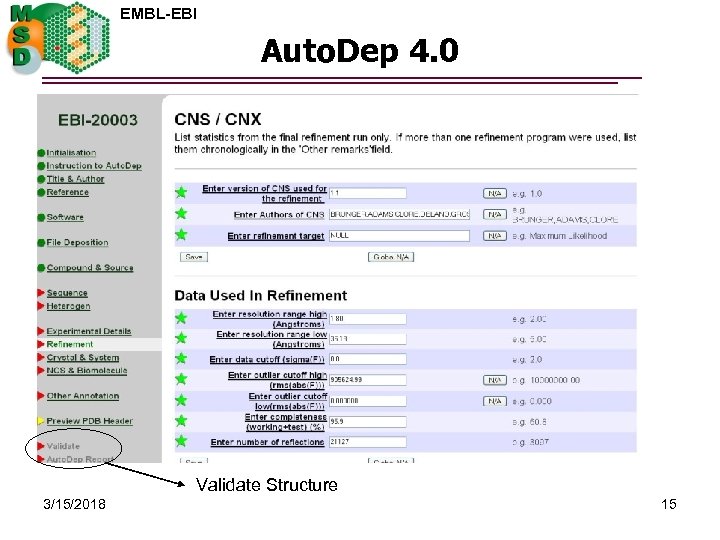This screenshot has width=720, height=540.
Task: Click the number of reflections field
Action: click(367, 442)
